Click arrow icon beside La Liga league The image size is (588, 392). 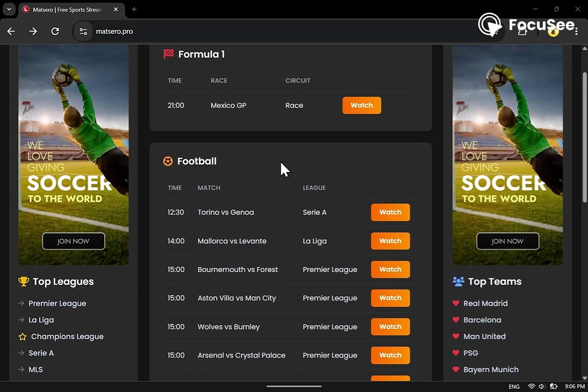[21, 320]
